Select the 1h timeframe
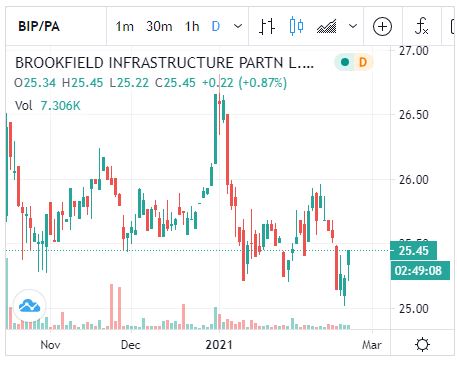This screenshot has width=457, height=366. (192, 26)
